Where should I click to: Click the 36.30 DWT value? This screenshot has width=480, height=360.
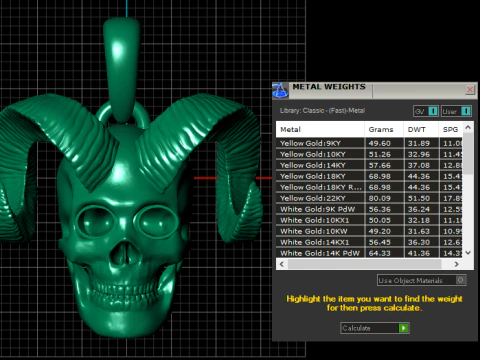[419, 242]
